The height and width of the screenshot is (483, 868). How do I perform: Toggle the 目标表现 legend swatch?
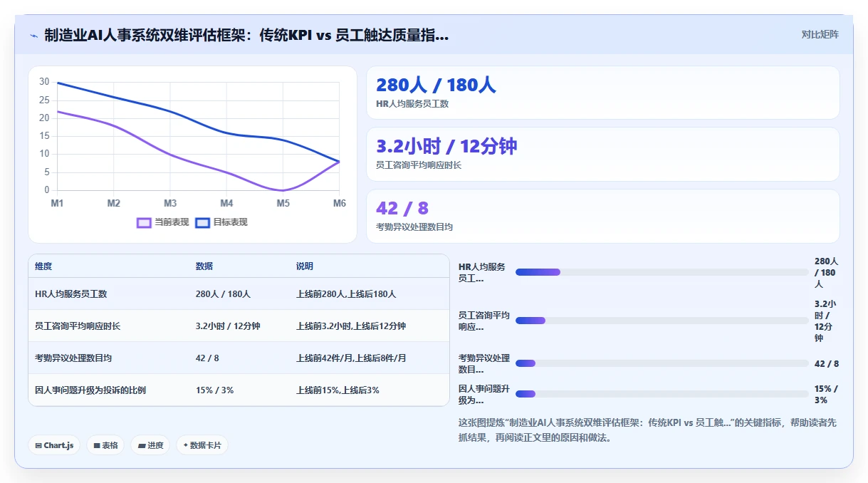(202, 223)
